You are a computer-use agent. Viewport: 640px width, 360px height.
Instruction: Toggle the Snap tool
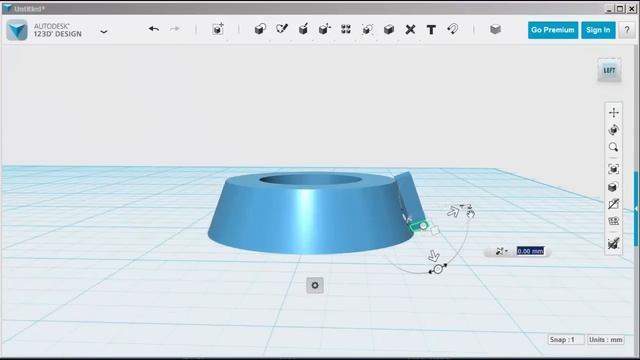pos(453,29)
